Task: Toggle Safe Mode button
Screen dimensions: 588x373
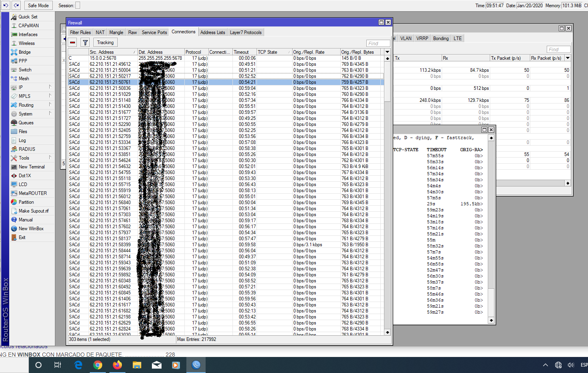Action: (x=38, y=5)
